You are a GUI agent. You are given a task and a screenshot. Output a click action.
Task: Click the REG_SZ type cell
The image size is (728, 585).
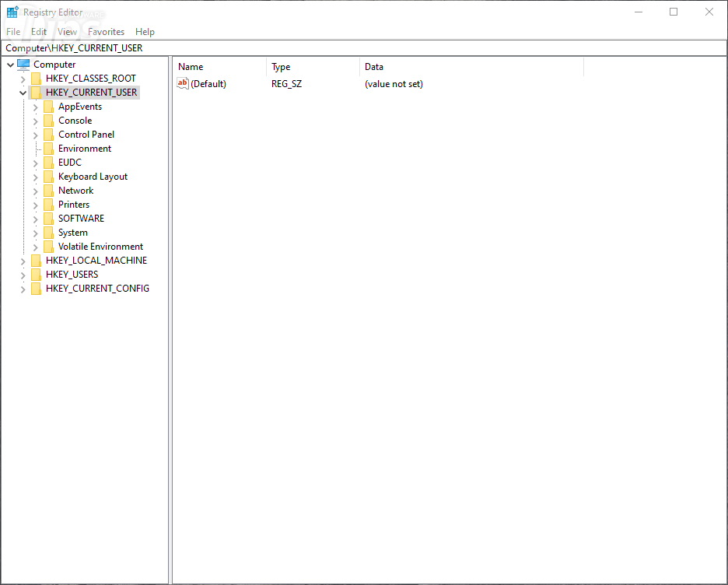tap(286, 84)
